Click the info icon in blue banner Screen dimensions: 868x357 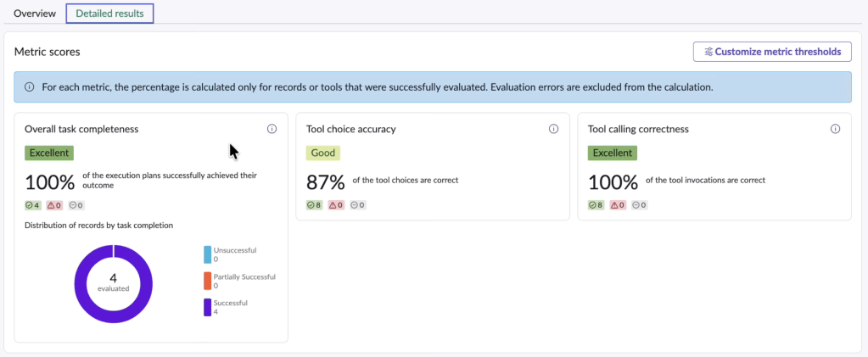(29, 86)
